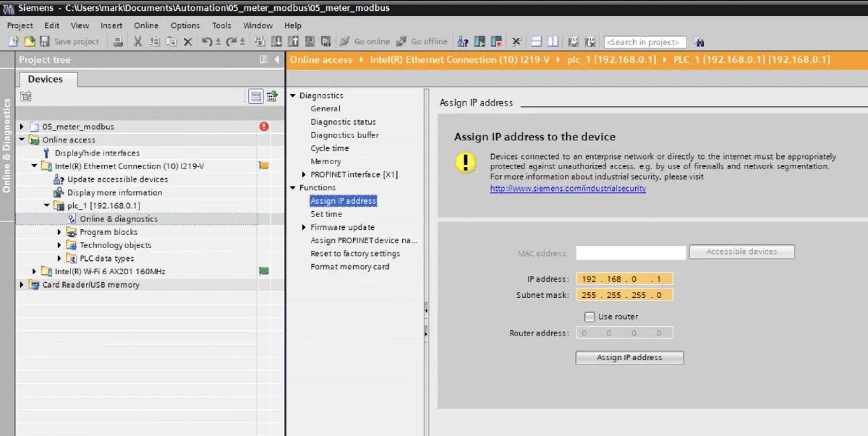Click the Search in project field

click(645, 42)
